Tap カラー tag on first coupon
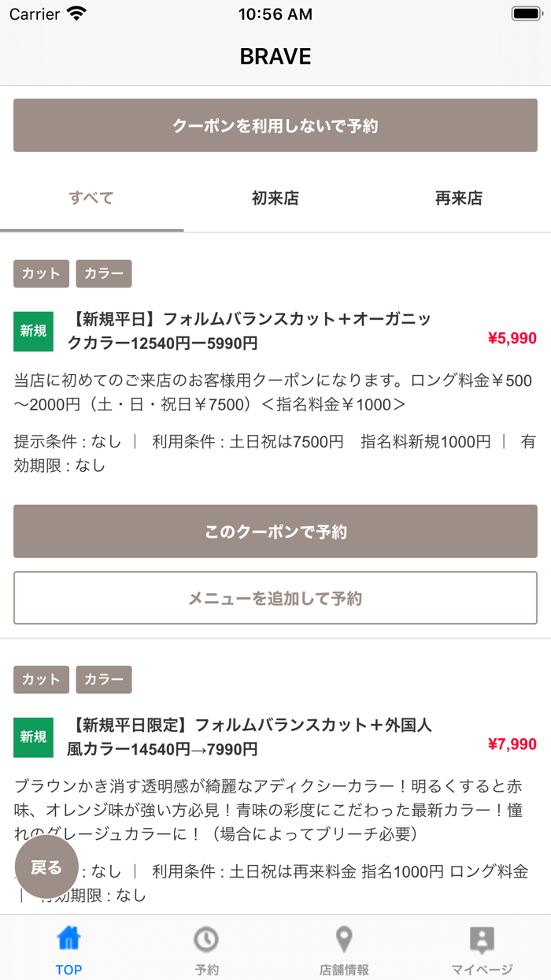This screenshot has width=551, height=980. click(x=104, y=273)
